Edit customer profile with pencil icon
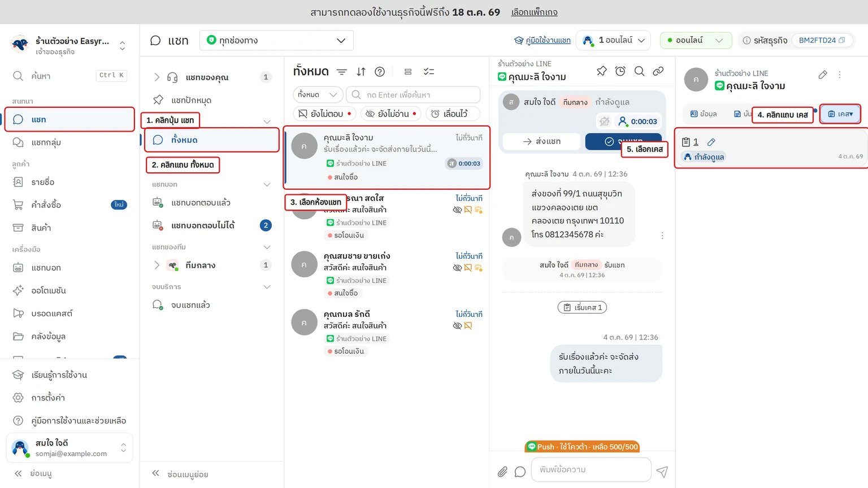The image size is (868, 488). (x=823, y=75)
